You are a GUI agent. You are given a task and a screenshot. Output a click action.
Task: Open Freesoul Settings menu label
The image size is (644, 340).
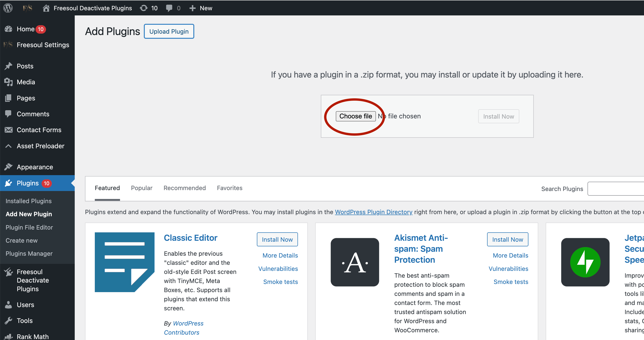pos(43,45)
